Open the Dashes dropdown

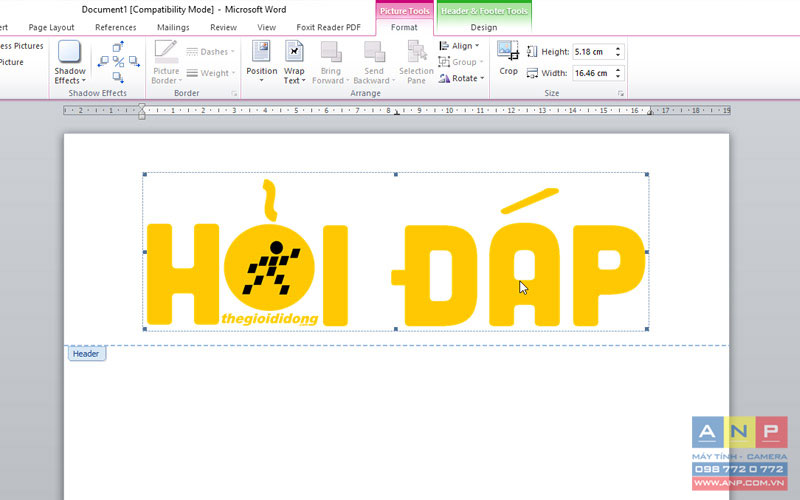tap(210, 52)
